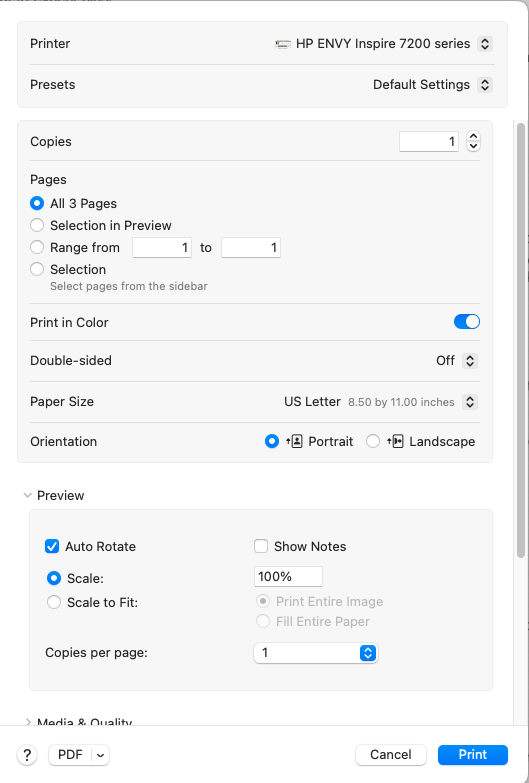Image resolution: width=529 pixels, height=783 pixels.
Task: Open the Paper Size US Letter dropdown
Action: tap(470, 401)
